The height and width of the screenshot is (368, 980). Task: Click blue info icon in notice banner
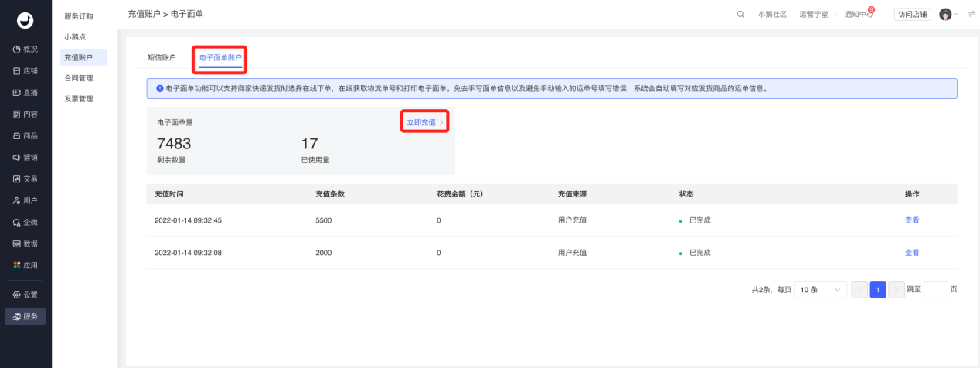tap(159, 88)
